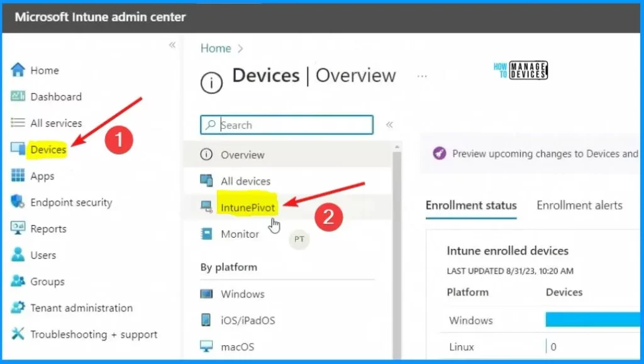Image resolution: width=644 pixels, height=364 pixels.
Task: Open Dashboard in the left navigation
Action: click(x=56, y=97)
